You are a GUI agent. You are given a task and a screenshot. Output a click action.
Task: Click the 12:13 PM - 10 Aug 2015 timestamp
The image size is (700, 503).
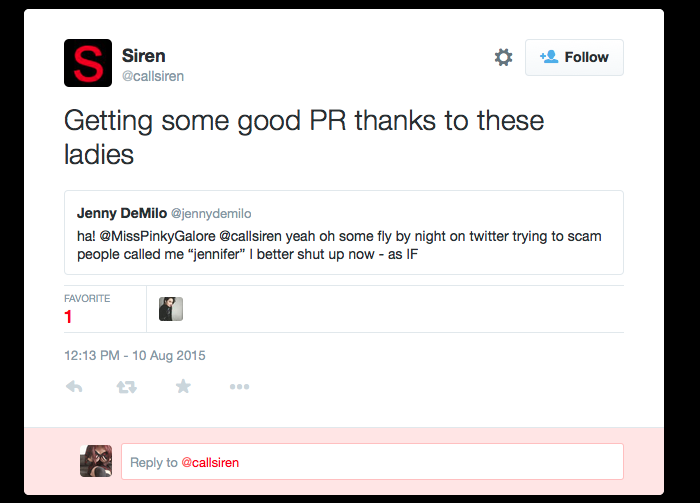coord(135,355)
